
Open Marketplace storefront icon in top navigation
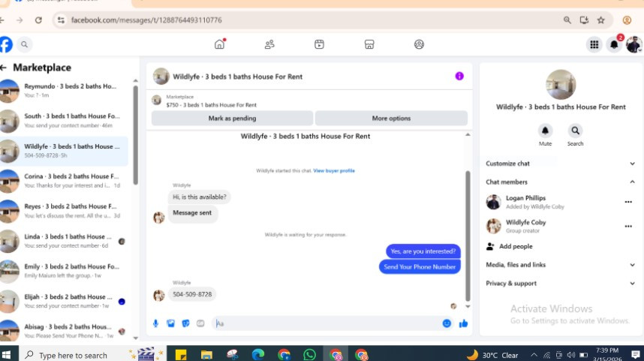[369, 44]
